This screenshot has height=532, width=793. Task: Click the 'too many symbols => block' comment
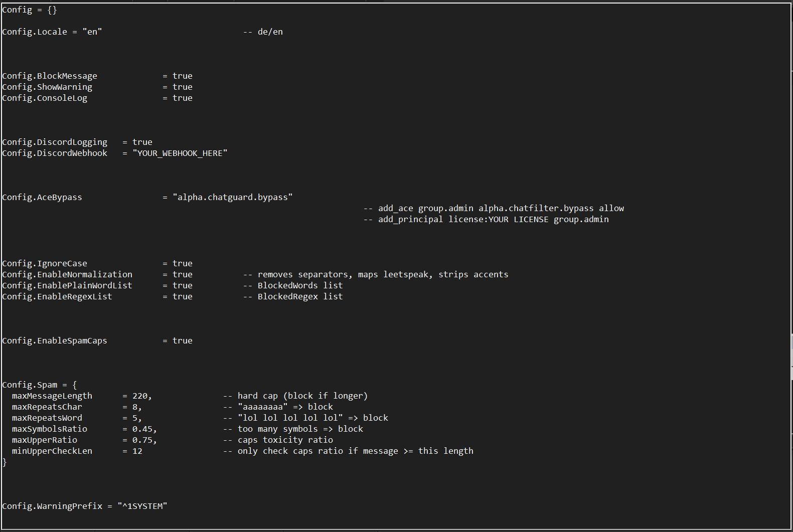(x=293, y=429)
